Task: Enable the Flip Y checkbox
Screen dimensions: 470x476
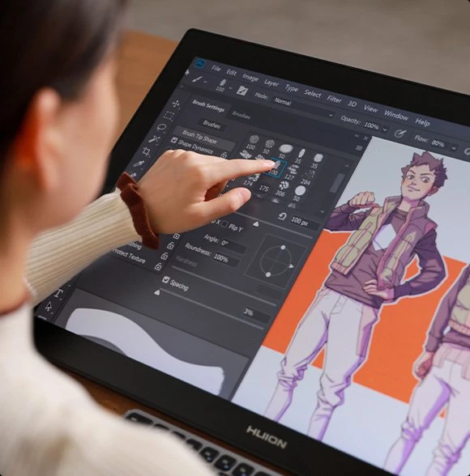Action: (x=224, y=224)
